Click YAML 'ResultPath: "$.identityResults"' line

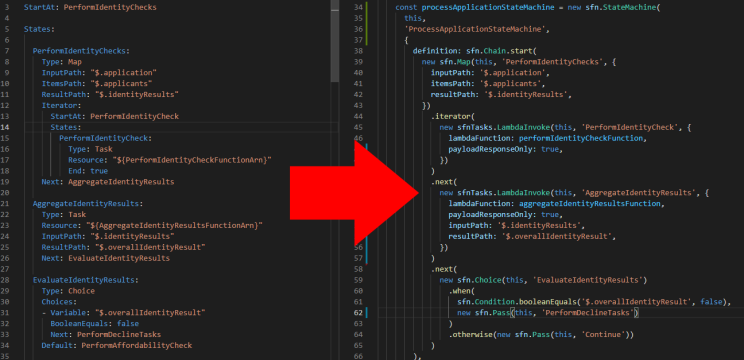click(x=110, y=95)
